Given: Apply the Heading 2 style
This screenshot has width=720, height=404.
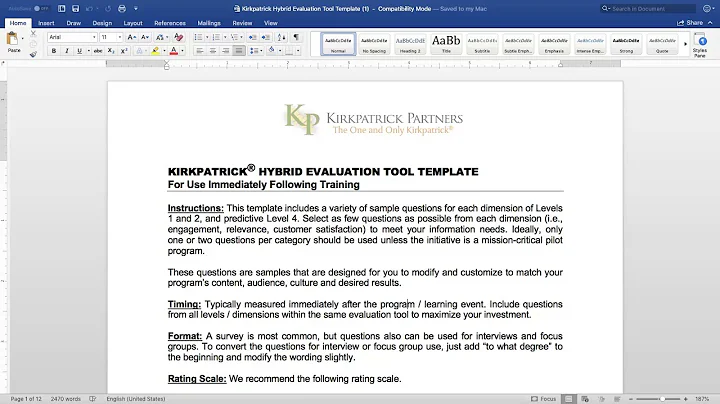Looking at the screenshot, I should click(x=410, y=44).
